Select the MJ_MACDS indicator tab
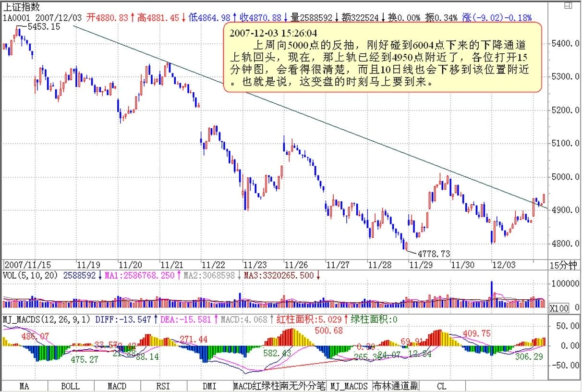Screen dimensions: 582x392 tap(349, 386)
